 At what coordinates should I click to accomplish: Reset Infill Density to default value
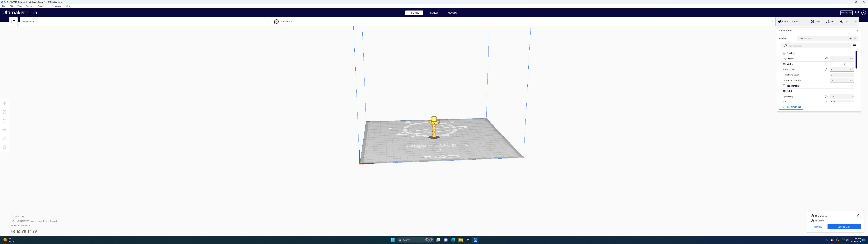[x=826, y=97]
